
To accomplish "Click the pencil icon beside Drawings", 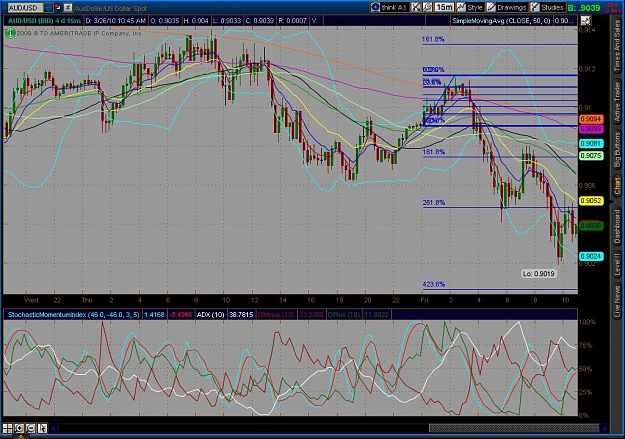I will click(491, 7).
